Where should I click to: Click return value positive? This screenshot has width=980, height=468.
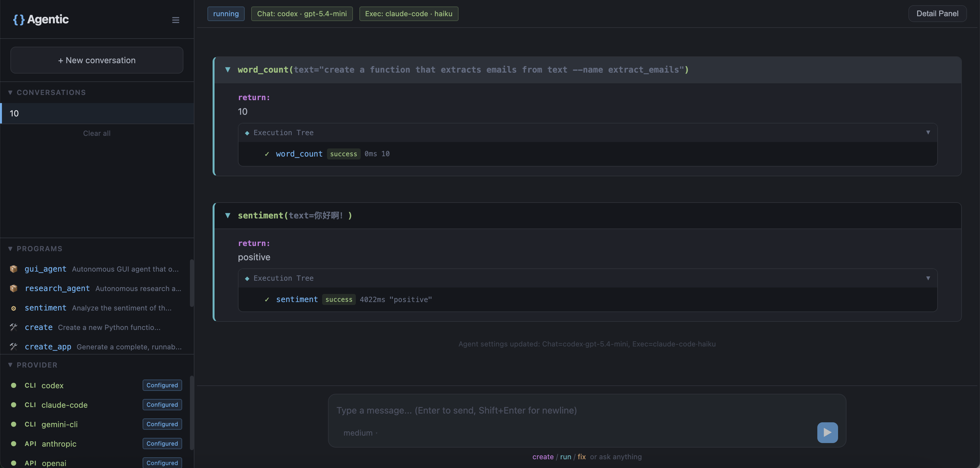coord(254,257)
